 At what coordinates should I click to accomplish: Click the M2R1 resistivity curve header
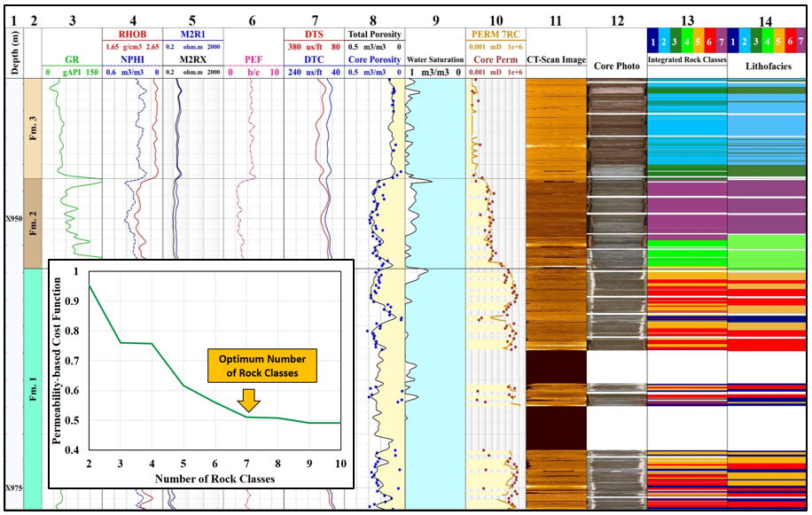192,34
